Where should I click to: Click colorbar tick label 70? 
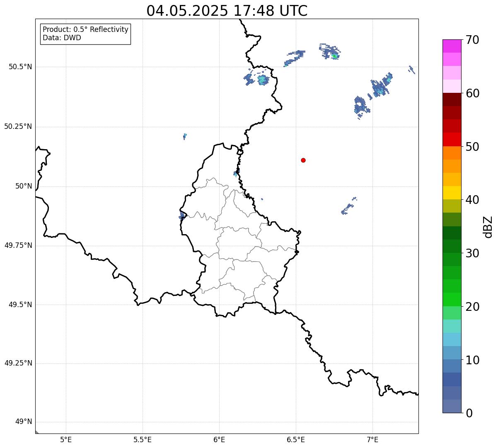point(472,40)
